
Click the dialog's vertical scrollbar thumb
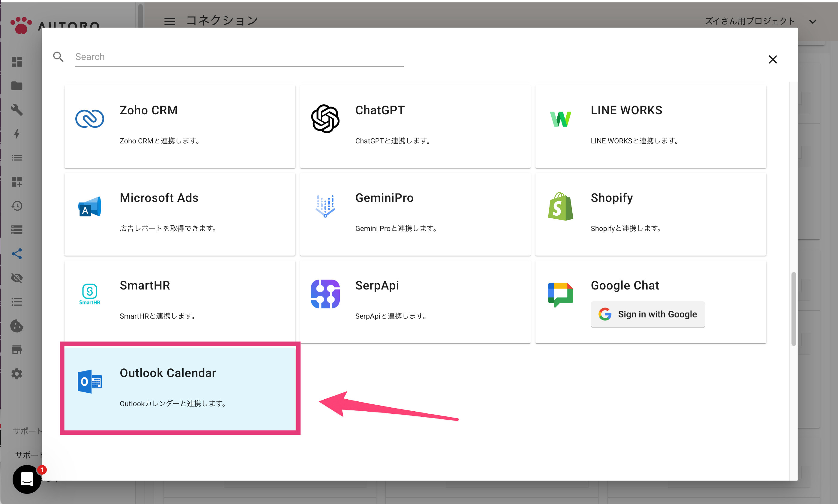tap(793, 309)
